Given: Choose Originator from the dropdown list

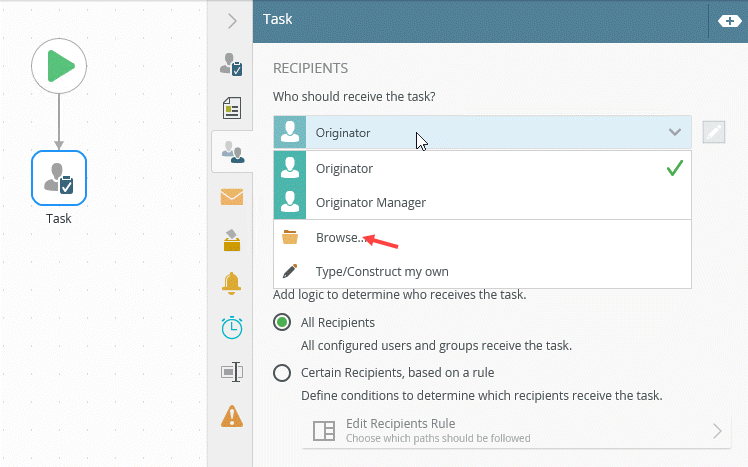Looking at the screenshot, I should click(482, 168).
